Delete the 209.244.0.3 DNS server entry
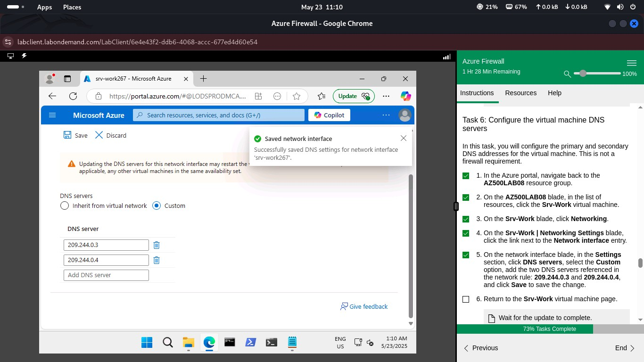 [x=156, y=245]
